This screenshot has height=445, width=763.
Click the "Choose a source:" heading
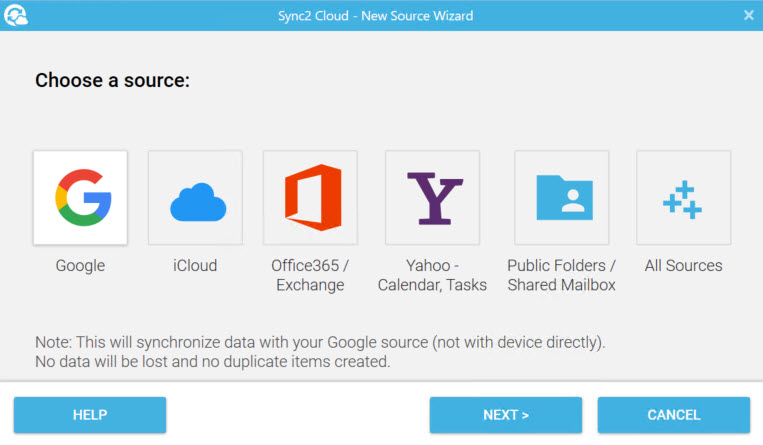tap(112, 80)
